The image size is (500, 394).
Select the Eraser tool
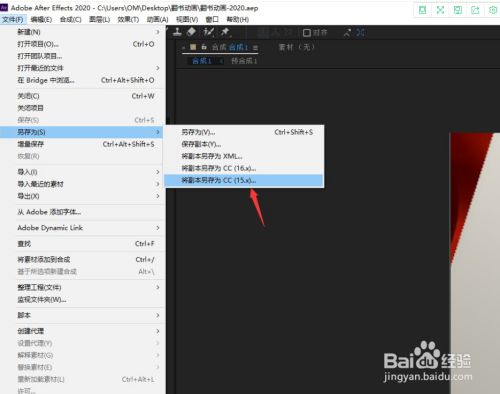pyautogui.click(x=192, y=32)
